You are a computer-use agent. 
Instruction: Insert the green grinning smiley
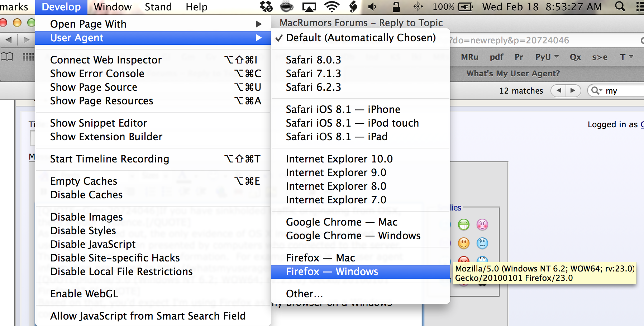click(x=464, y=225)
